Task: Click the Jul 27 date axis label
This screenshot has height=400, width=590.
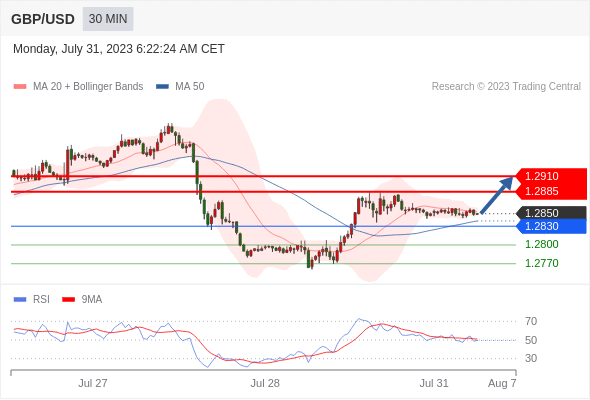Action: [93, 383]
